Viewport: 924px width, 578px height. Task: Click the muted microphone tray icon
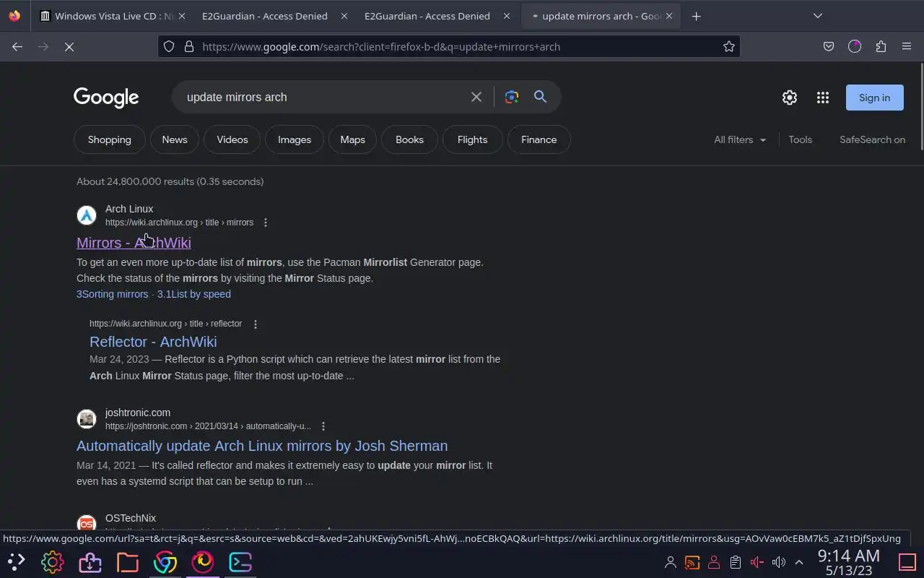tap(757, 562)
